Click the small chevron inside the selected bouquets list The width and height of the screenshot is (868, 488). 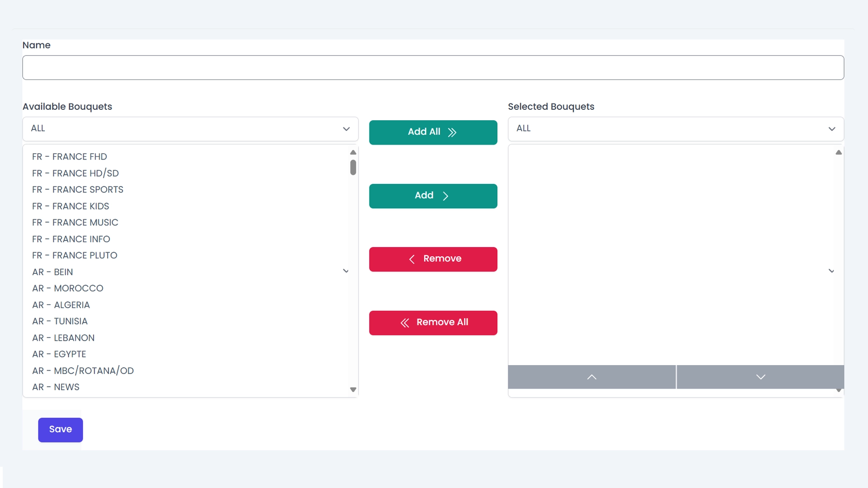coord(831,271)
